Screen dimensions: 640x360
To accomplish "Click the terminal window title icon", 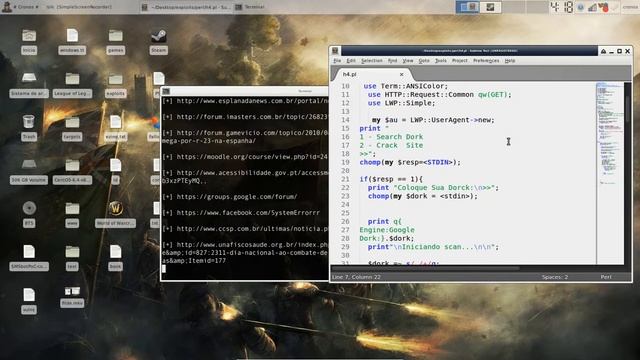I will (x=166, y=91).
